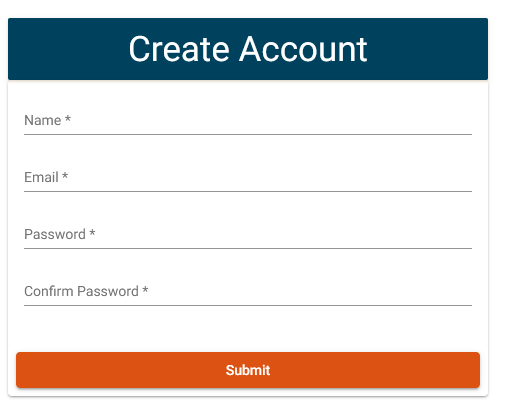Click the underline beneath Confirm Password field

pyautogui.click(x=248, y=305)
